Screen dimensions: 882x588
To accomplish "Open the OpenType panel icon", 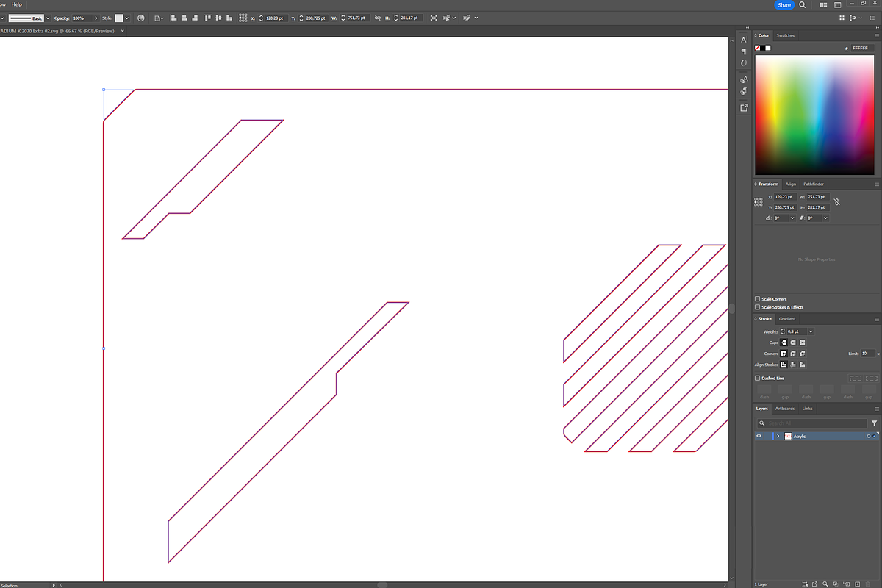I will pyautogui.click(x=744, y=63).
